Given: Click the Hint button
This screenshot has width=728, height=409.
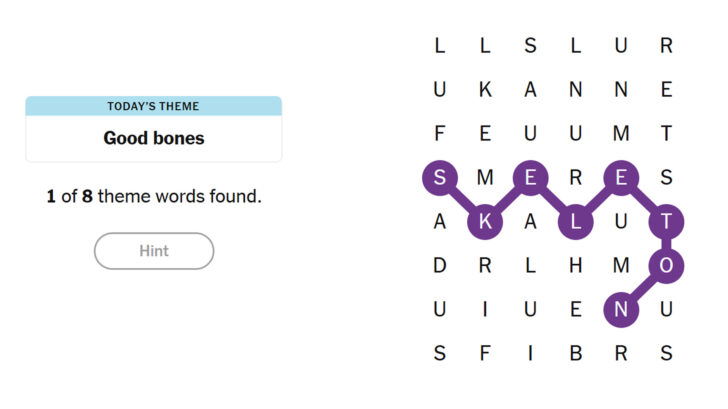Looking at the screenshot, I should [x=154, y=251].
